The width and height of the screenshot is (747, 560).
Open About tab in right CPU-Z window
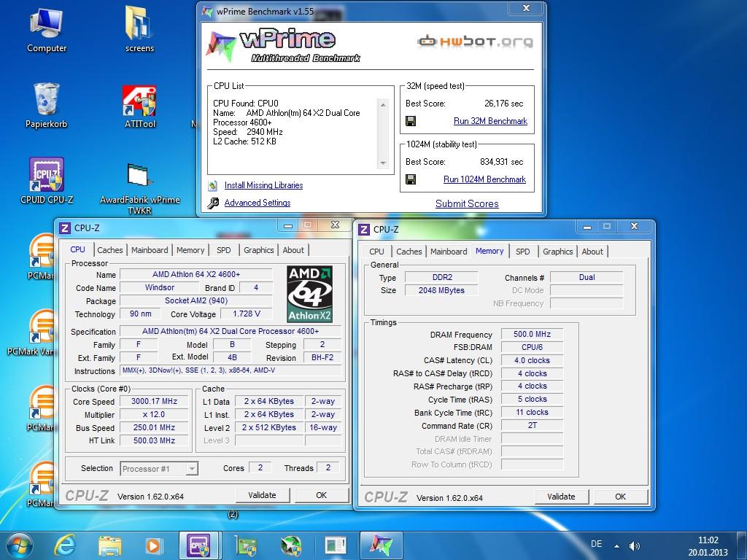(592, 252)
